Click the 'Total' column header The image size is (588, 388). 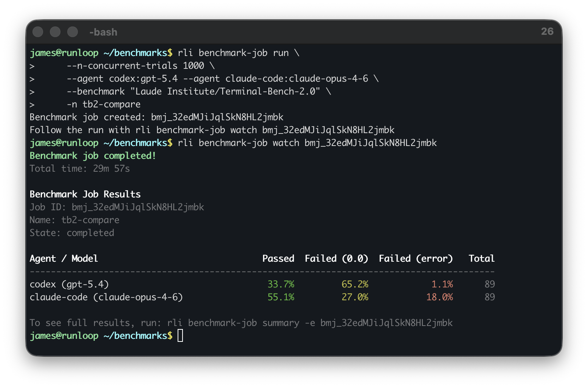[481, 259]
